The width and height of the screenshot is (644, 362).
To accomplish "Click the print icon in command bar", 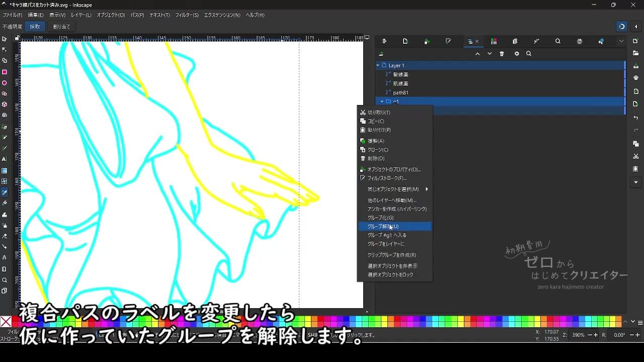I will 636,78.
